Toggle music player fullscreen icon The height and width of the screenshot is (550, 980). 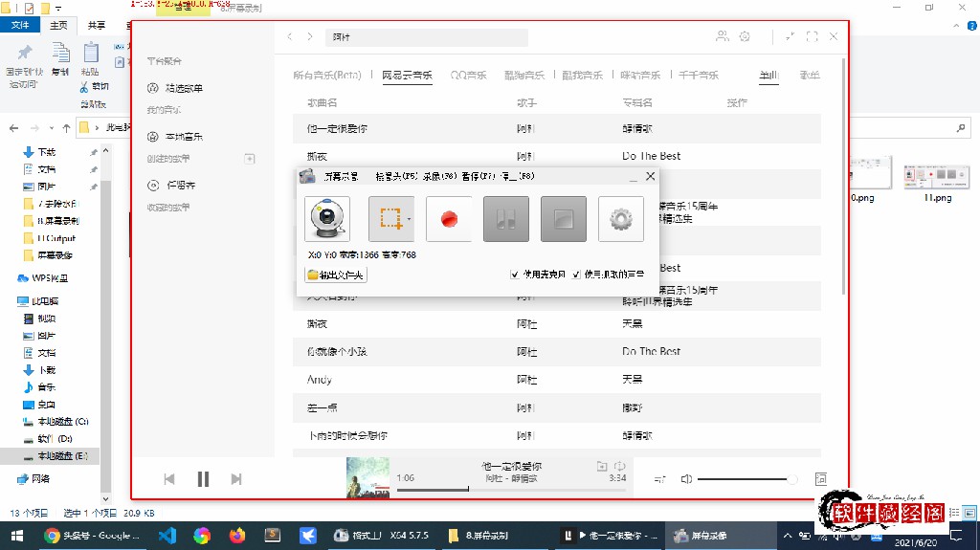click(x=812, y=36)
